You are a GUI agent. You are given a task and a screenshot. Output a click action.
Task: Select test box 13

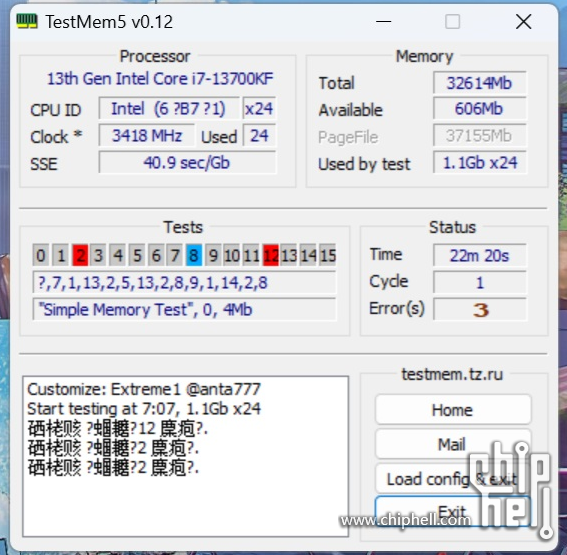point(289,255)
